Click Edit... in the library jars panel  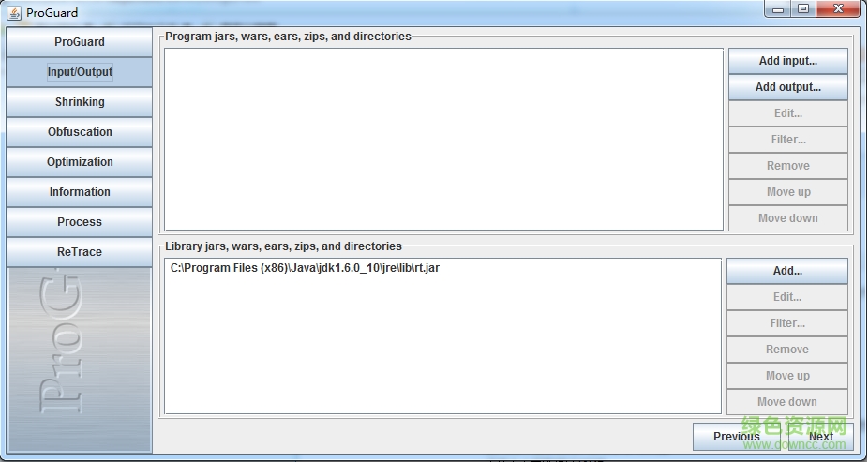787,296
